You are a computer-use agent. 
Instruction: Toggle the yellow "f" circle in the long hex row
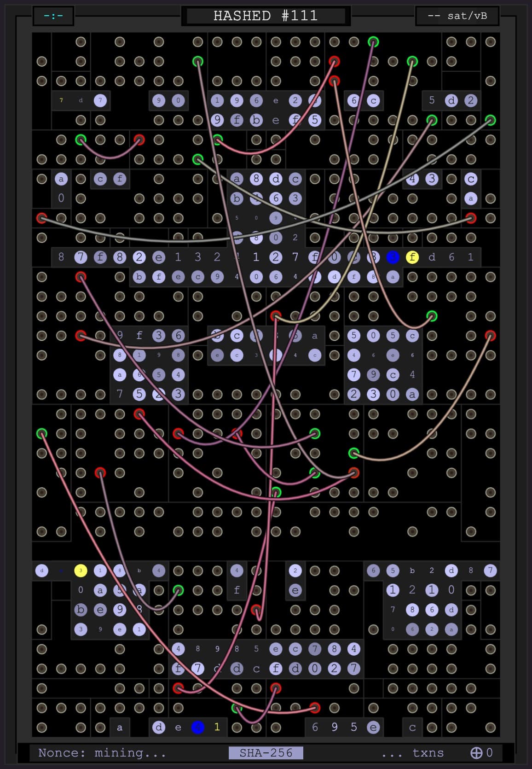(x=412, y=257)
